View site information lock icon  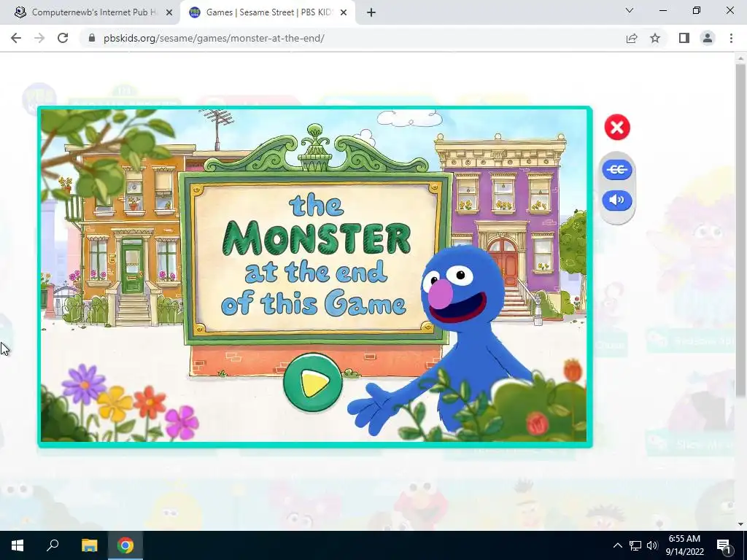(x=92, y=38)
